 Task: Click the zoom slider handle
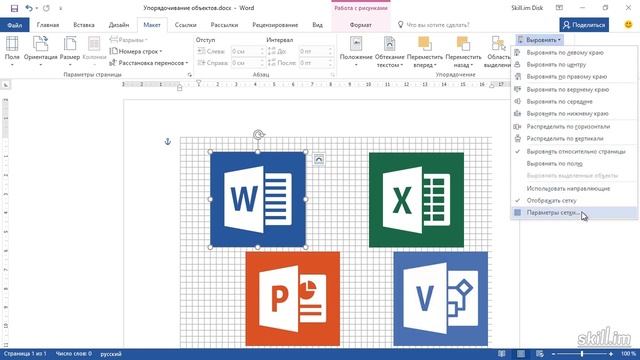click(582, 354)
